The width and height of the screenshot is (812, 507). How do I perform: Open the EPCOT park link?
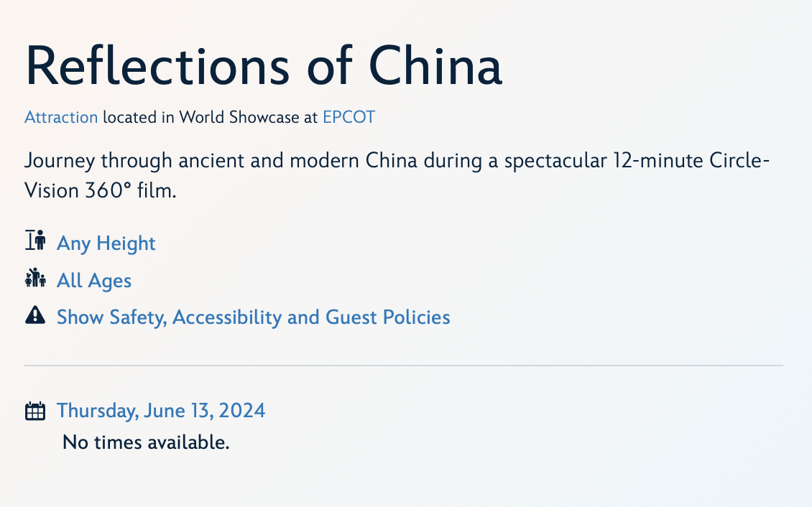[349, 117]
